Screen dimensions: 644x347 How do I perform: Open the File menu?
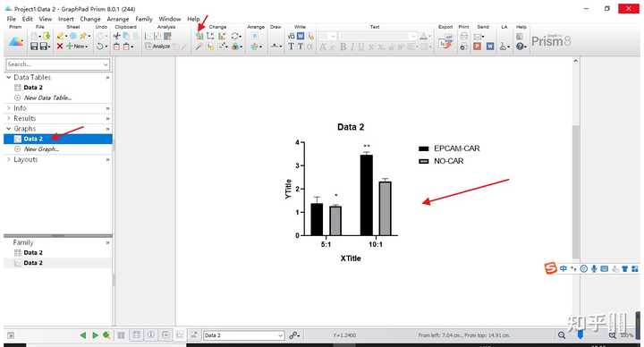tap(12, 19)
